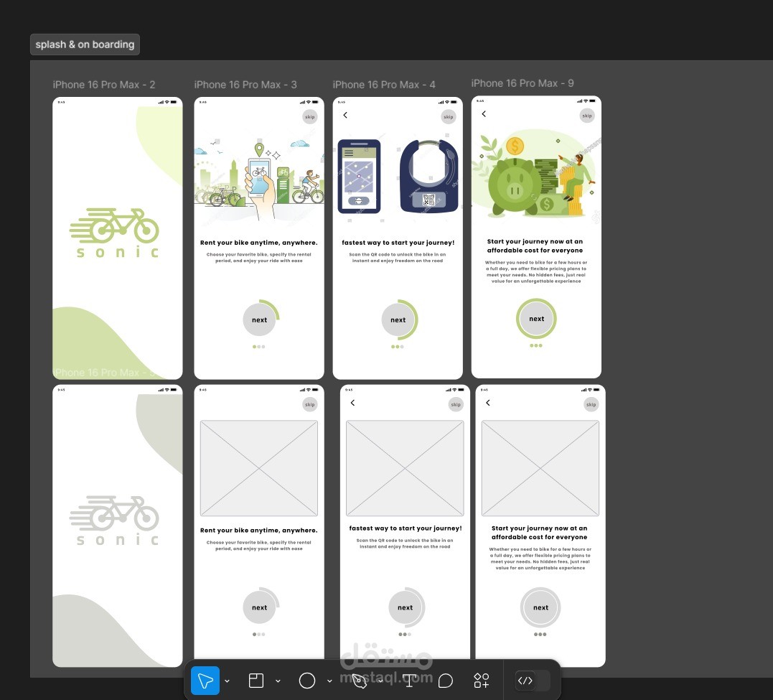The height and width of the screenshot is (700, 773).
Task: Select image placeholder on wireframe 'fastest way' screen
Action: (405, 468)
